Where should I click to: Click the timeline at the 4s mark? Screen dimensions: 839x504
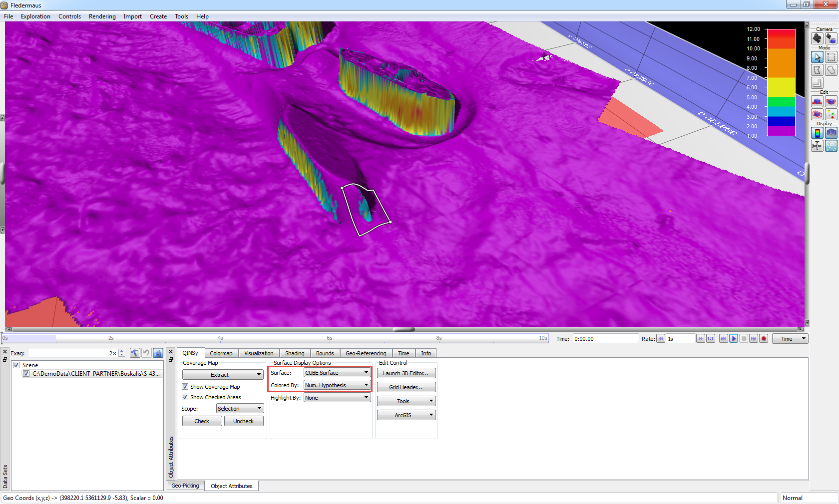(x=220, y=339)
